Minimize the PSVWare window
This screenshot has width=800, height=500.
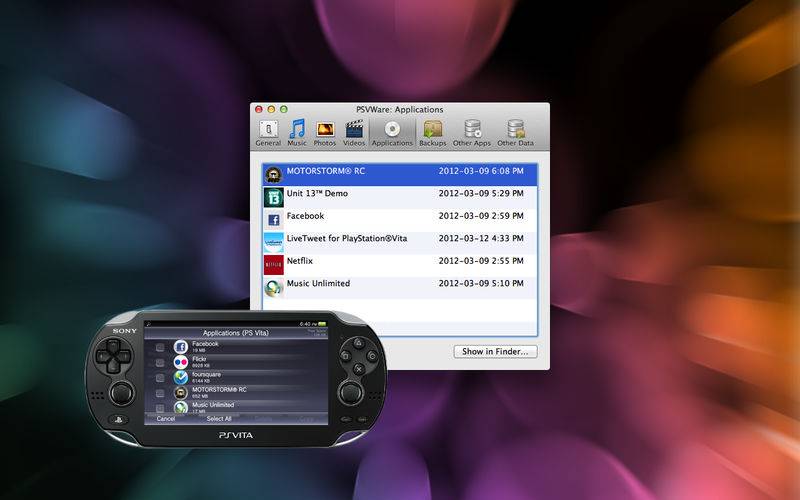271,109
